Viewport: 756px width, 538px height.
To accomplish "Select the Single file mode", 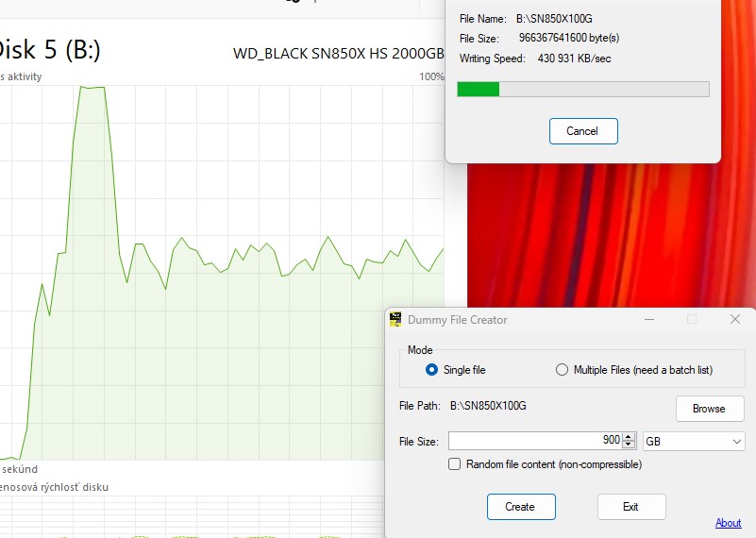I will pos(432,370).
